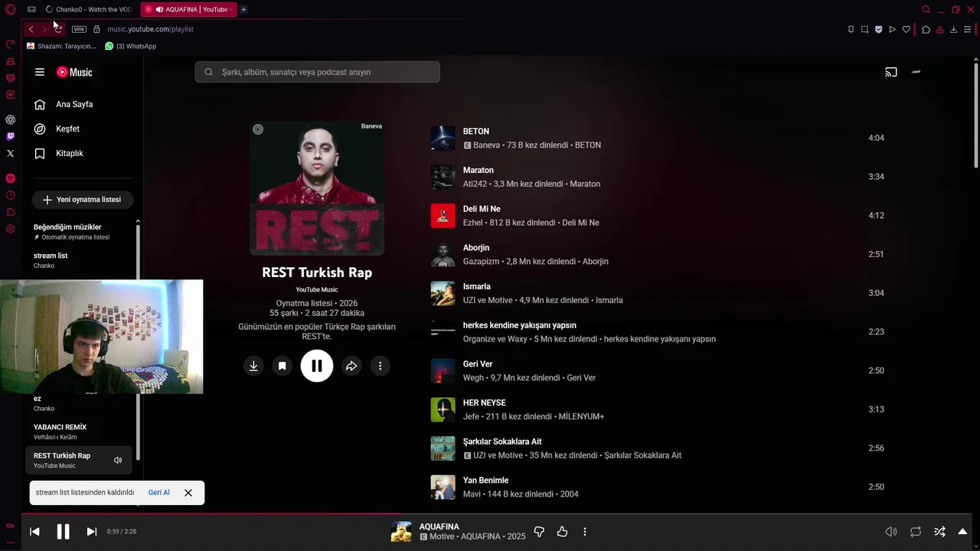Open artist UZI in Ismarla row
The image size is (980, 551).
pyautogui.click(x=470, y=300)
